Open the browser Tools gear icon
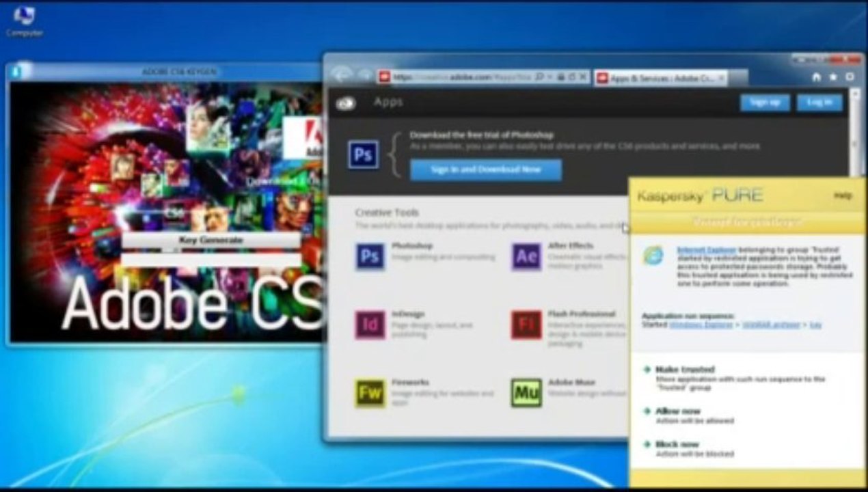Viewport: 868px width, 492px height. tap(850, 77)
